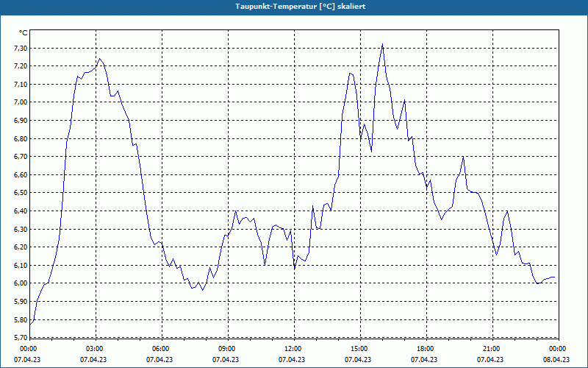Click the 07.04.23 date under the first 00:00
Viewport: 588px width, 368px height.
pyautogui.click(x=27, y=360)
